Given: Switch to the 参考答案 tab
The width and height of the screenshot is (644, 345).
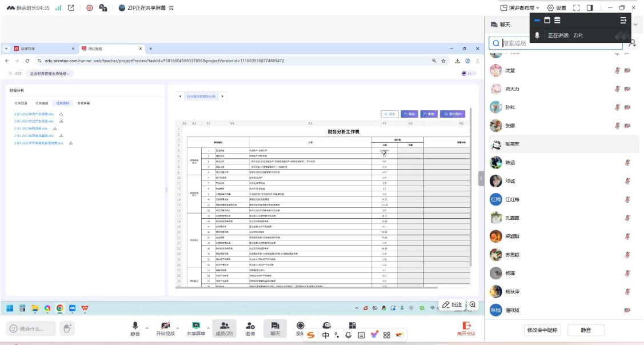Looking at the screenshot, I should click(83, 103).
